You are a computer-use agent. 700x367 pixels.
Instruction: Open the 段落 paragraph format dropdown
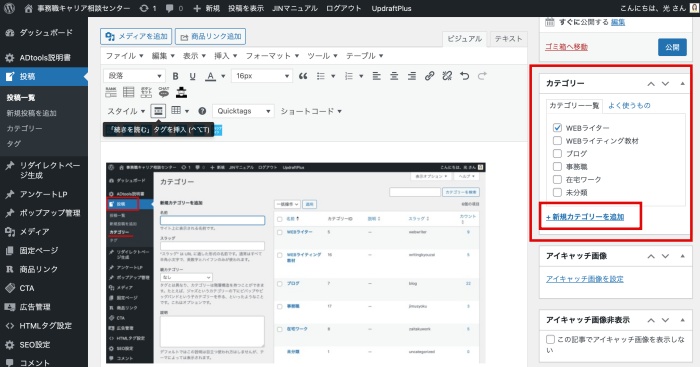(x=134, y=76)
